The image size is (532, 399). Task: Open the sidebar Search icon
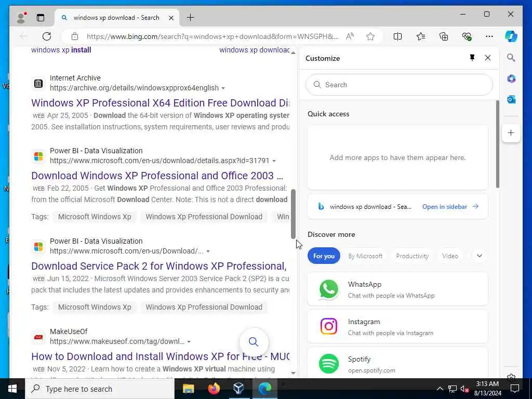[x=511, y=58]
